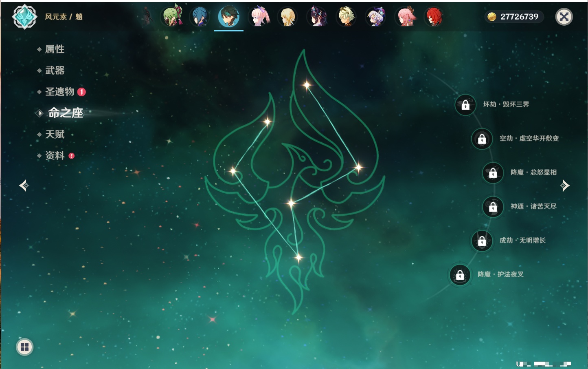Open locked constellation 降魔·忿怒显相
The height and width of the screenshot is (369, 588).
[493, 172]
